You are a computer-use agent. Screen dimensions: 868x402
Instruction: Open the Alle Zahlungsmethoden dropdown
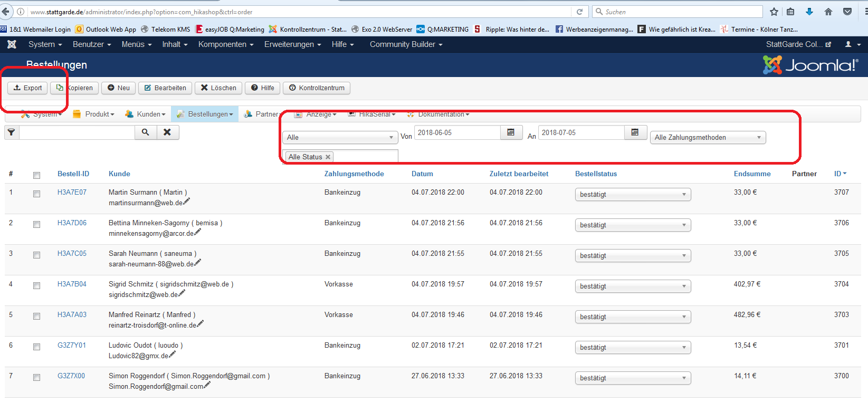click(708, 137)
